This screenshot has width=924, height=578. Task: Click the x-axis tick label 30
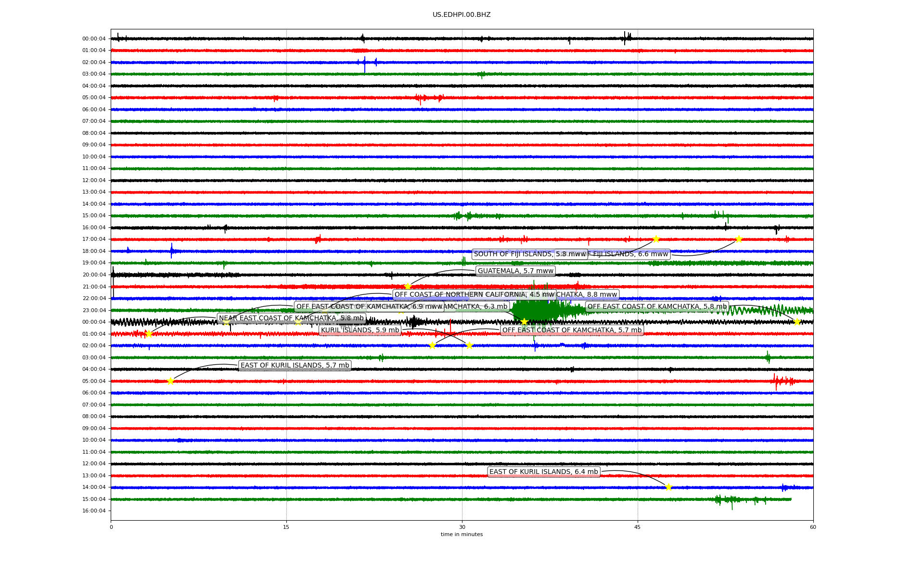tap(462, 527)
